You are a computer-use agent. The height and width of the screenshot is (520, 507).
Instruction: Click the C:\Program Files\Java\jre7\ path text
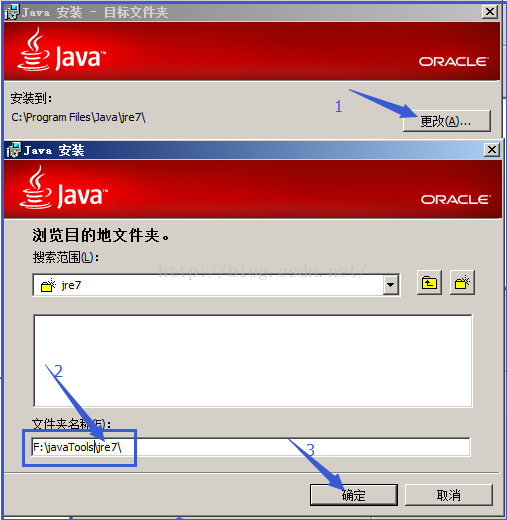tap(78, 117)
